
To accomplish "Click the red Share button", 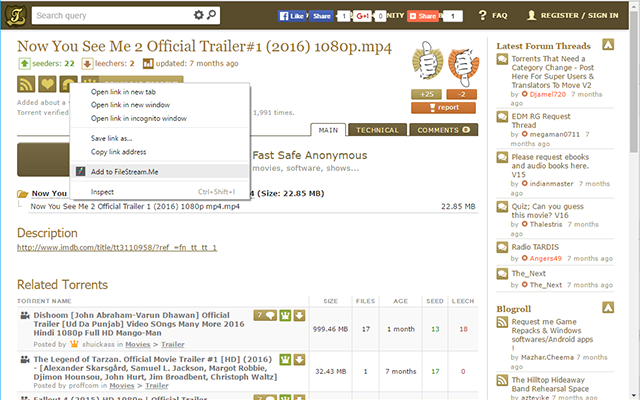I will coord(423,16).
